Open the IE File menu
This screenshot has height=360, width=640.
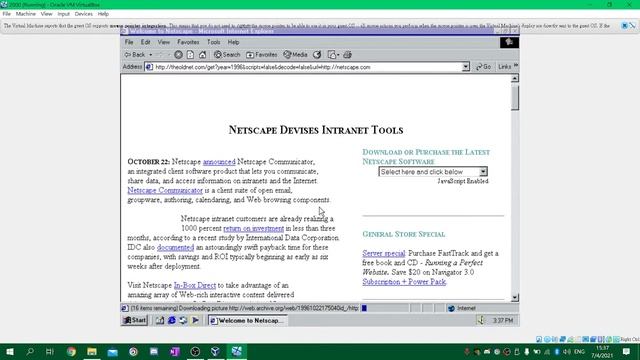tap(129, 42)
